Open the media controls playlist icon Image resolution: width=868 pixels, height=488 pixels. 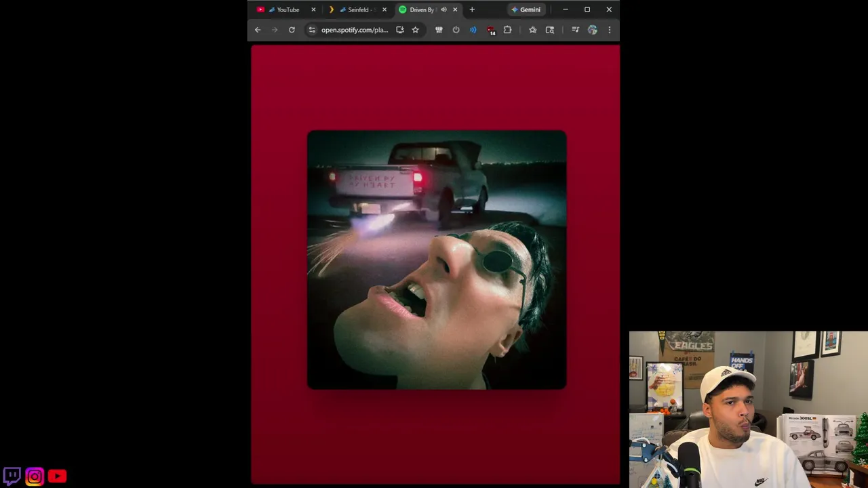[575, 30]
